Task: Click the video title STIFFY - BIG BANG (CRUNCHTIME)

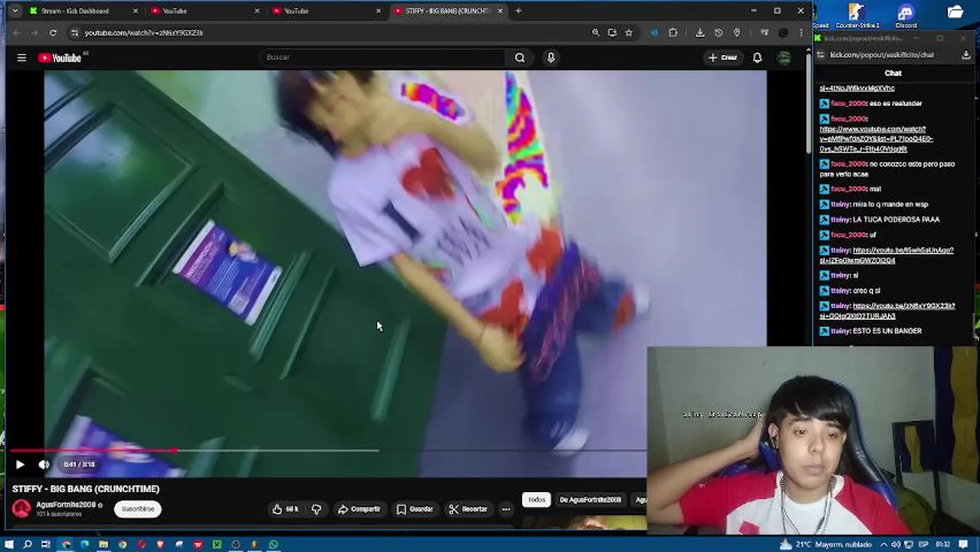Action: click(x=86, y=489)
